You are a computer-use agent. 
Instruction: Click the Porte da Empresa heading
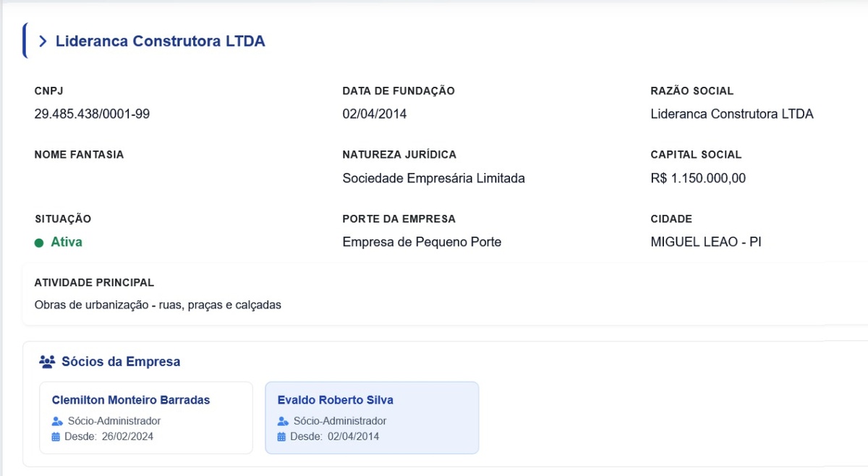point(398,218)
